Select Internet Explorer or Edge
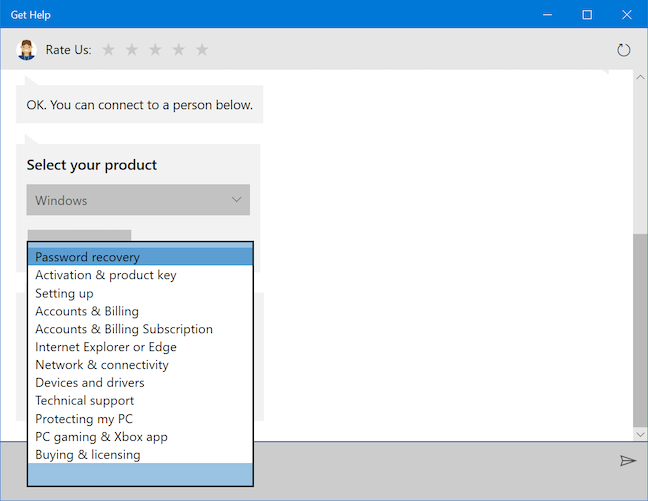 [140, 347]
